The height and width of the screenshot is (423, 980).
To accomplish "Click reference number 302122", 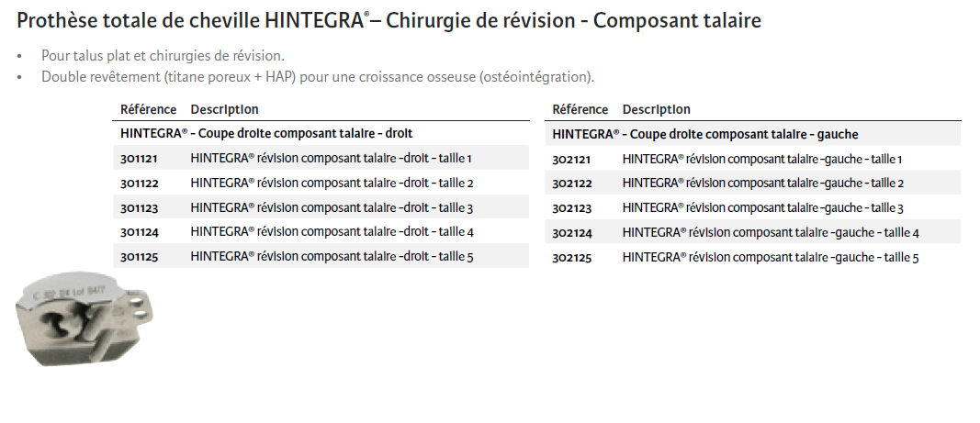I will 571,184.
